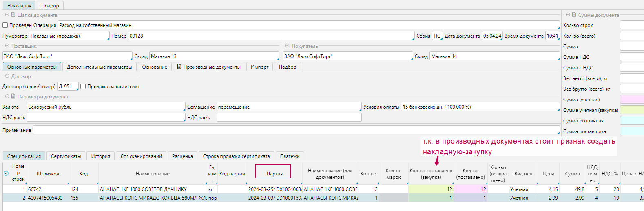Collapse the Покупатель section

pyautogui.click(x=287, y=46)
